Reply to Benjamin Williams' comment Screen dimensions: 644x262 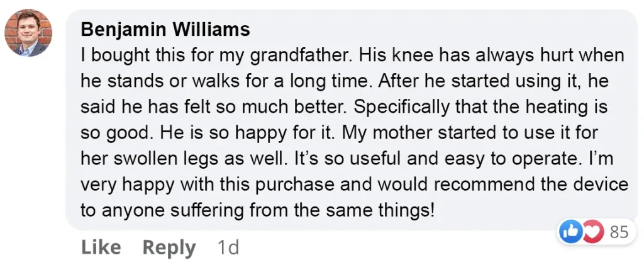169,248
